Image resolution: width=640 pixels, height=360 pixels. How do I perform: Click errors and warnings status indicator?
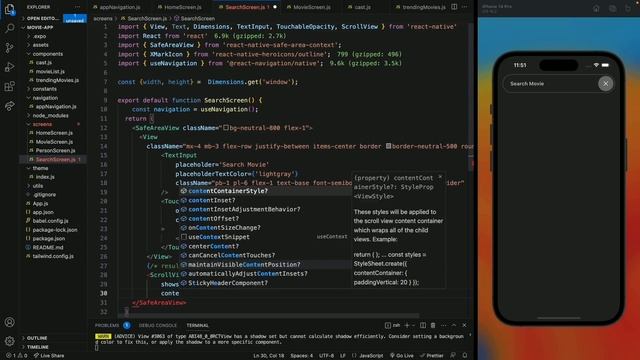click(16, 356)
